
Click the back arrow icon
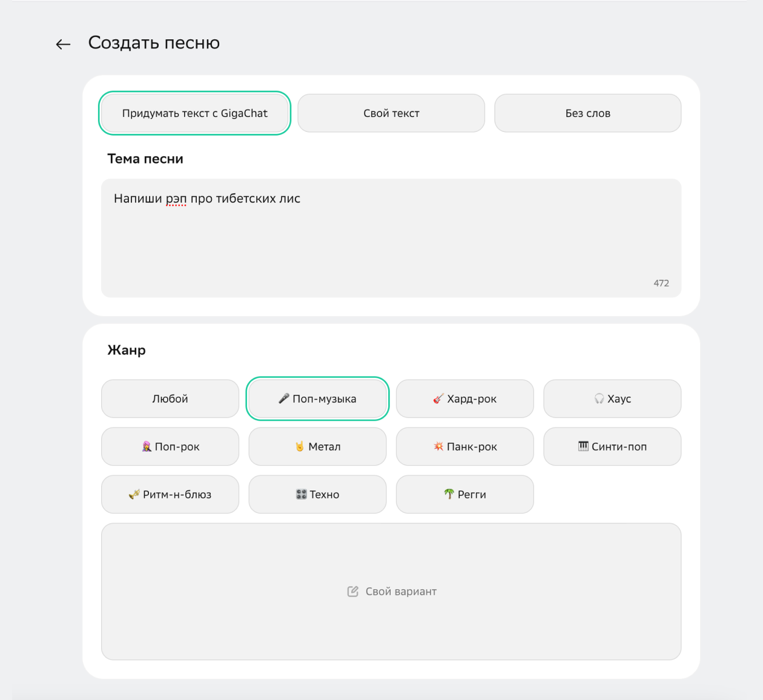[x=63, y=44]
